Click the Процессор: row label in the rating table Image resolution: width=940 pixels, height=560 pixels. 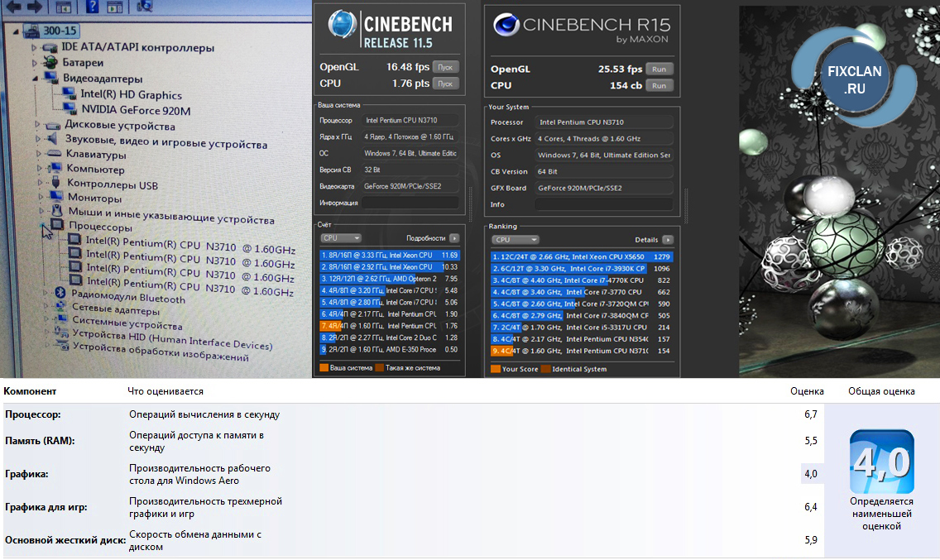(32, 414)
